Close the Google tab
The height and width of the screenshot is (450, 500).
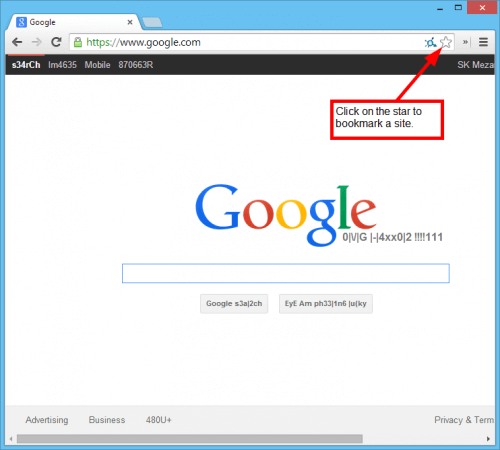pos(130,22)
